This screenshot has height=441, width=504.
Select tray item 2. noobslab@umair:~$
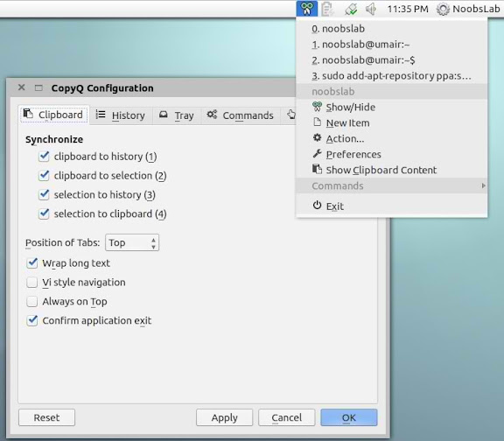(x=391, y=60)
